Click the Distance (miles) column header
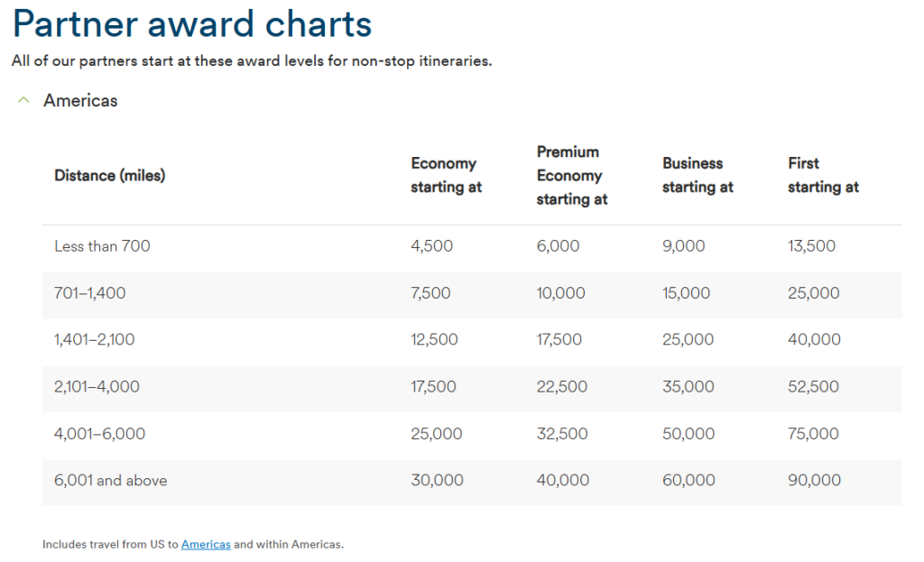The height and width of the screenshot is (562, 924). click(x=109, y=175)
